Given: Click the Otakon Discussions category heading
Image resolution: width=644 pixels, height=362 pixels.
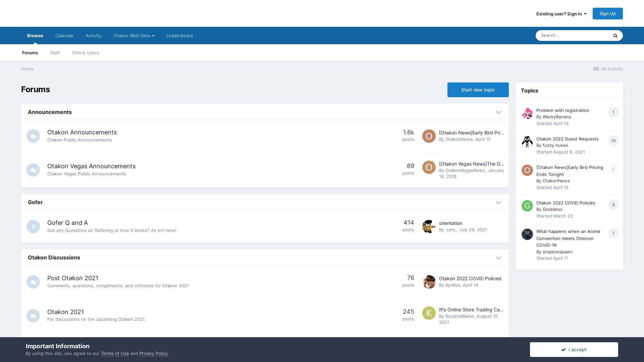Looking at the screenshot, I should click(54, 258).
